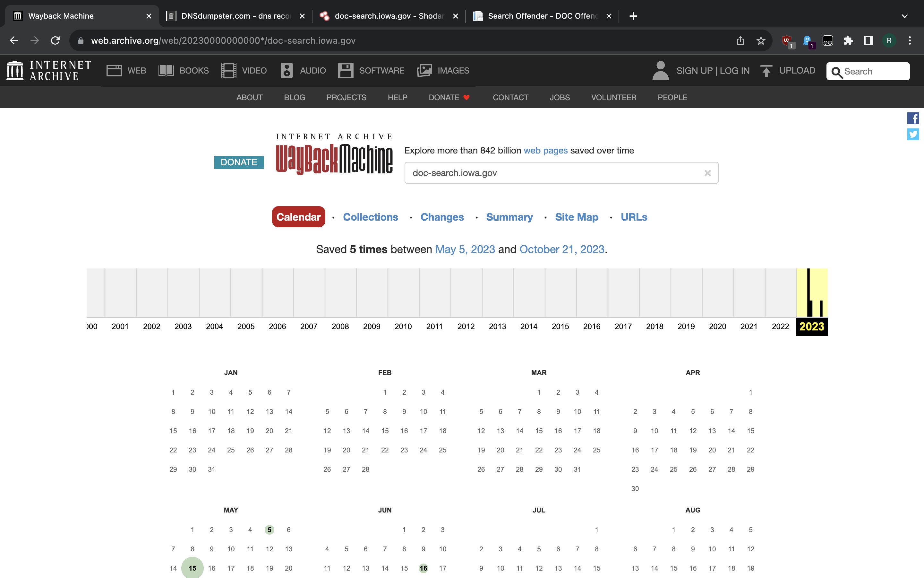Open the October 21, 2023 capture link
The image size is (924, 578).
point(562,249)
